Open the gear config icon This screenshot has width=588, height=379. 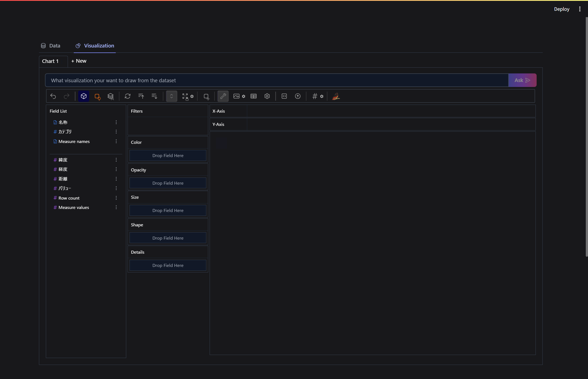(267, 96)
